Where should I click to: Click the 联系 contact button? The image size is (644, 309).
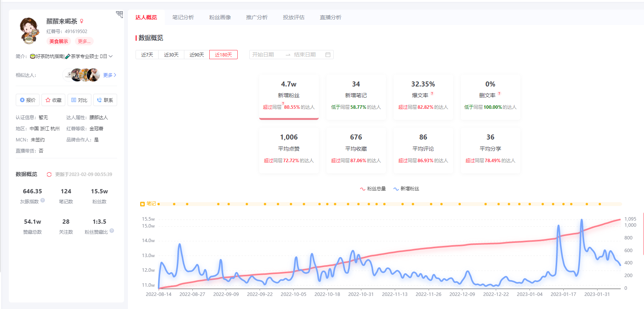(105, 100)
